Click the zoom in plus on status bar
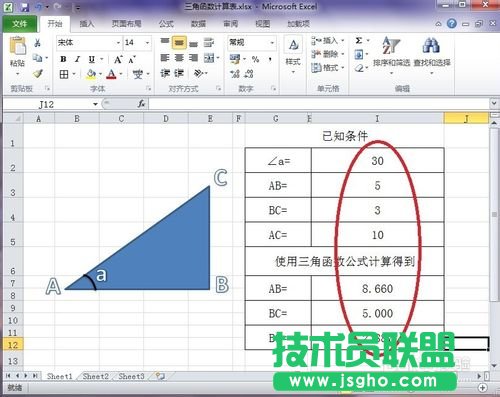The width and height of the screenshot is (500, 397). [482, 388]
